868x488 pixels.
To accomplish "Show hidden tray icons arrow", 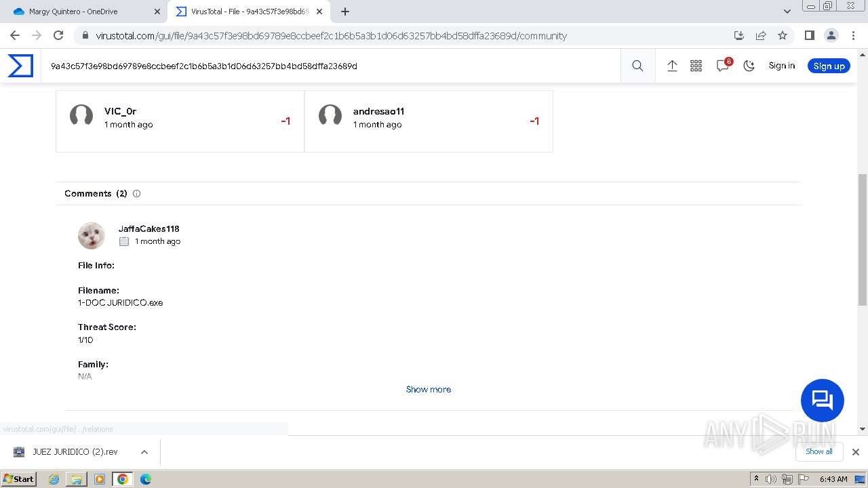I will (x=756, y=479).
